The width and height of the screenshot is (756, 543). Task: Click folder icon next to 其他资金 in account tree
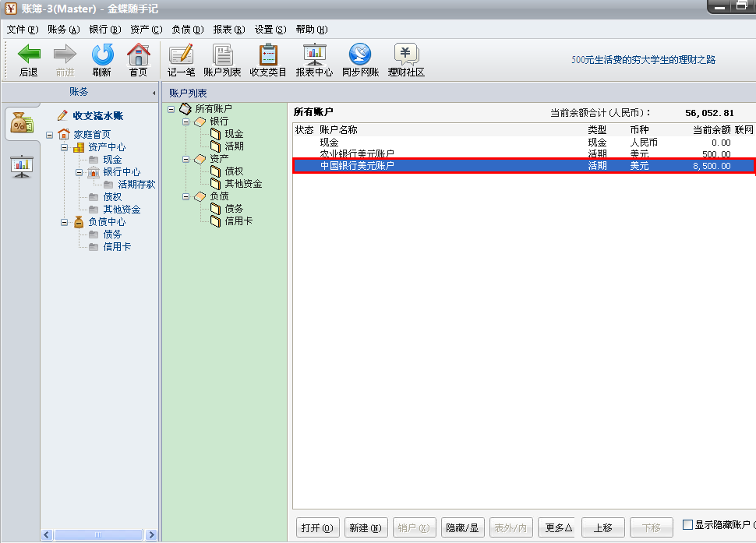coord(216,184)
